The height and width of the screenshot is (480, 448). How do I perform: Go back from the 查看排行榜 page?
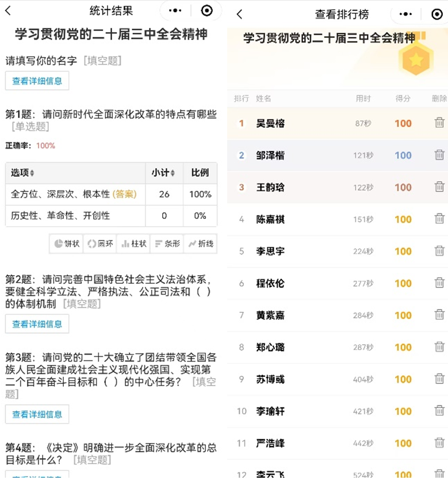[239, 14]
